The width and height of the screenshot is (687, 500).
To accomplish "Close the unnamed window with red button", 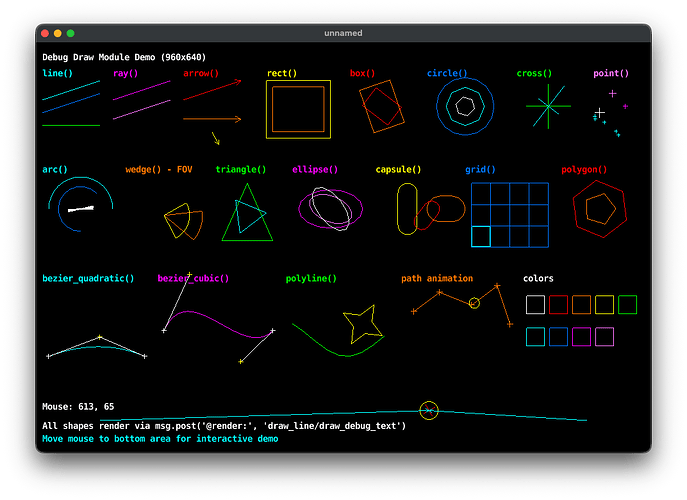I will 45,33.
